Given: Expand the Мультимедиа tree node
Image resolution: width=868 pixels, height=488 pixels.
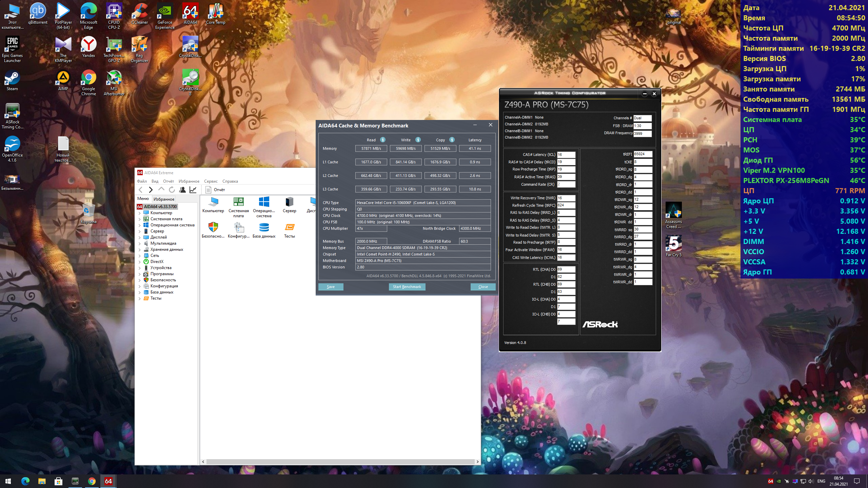Looking at the screenshot, I should pyautogui.click(x=139, y=244).
